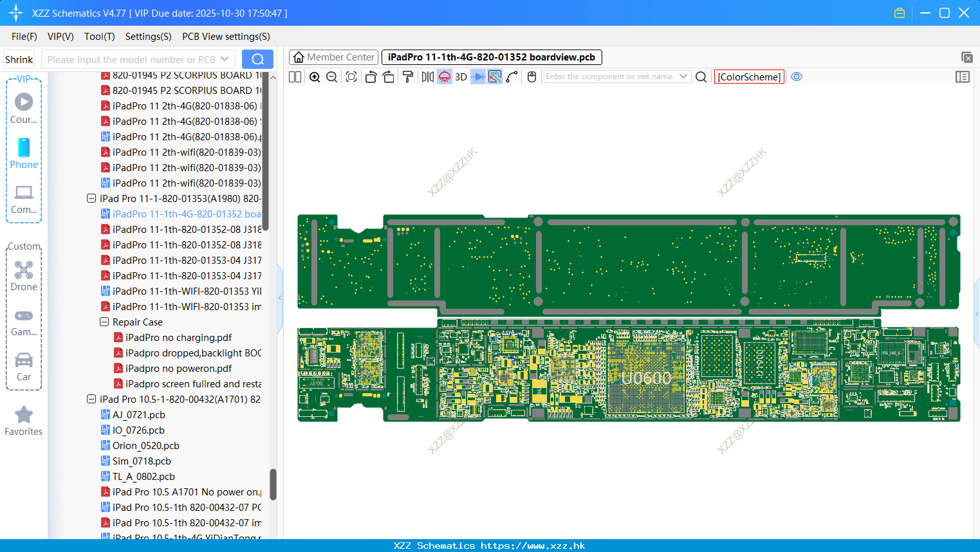Open the component name dropdown arrow

pyautogui.click(x=683, y=77)
